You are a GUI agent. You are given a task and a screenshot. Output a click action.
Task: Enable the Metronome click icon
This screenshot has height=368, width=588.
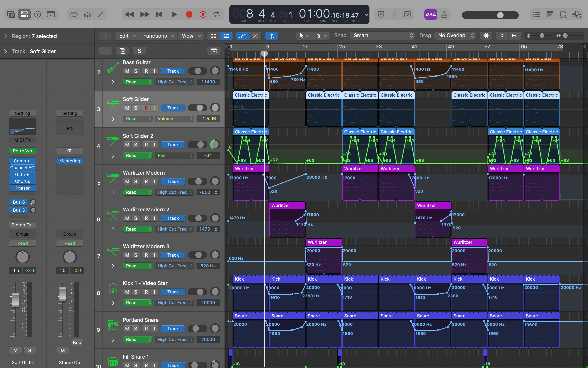pos(444,15)
